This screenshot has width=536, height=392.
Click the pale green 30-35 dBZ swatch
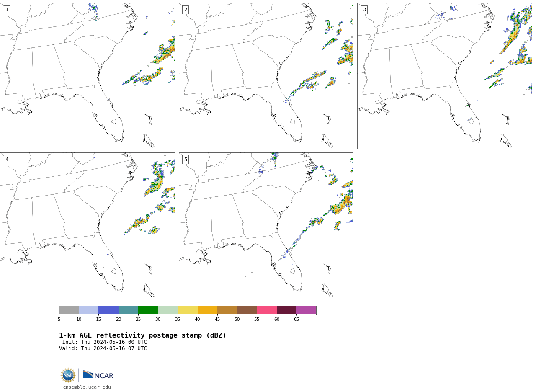click(167, 310)
